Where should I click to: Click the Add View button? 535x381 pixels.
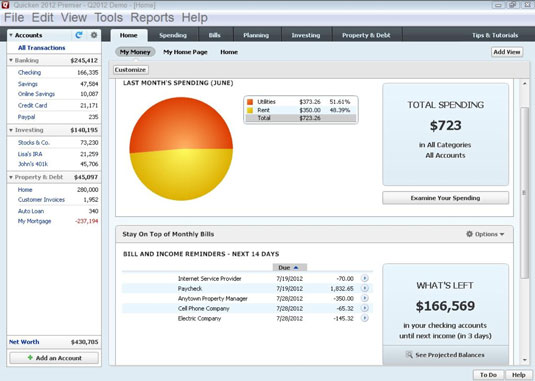507,52
